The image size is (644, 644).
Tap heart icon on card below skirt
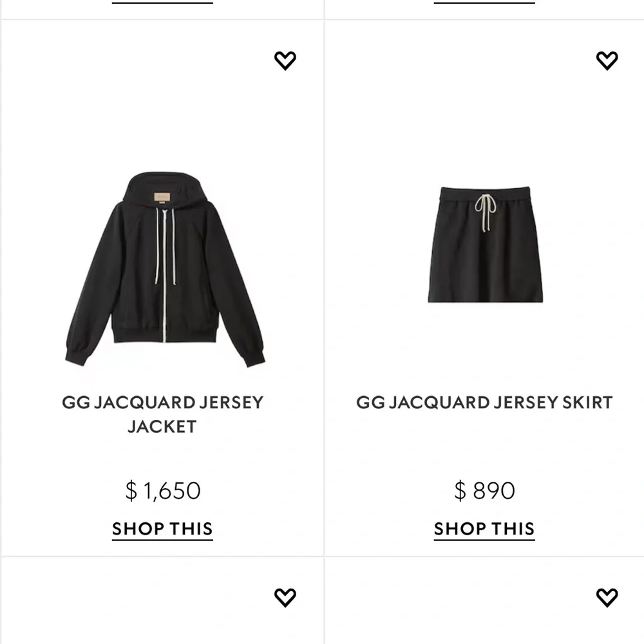607,597
